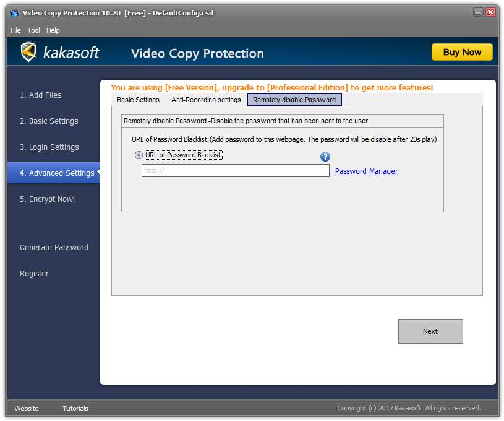Viewport: 504px width, 421px height.
Task: Go to step 1. Add Files
Action: [40, 95]
